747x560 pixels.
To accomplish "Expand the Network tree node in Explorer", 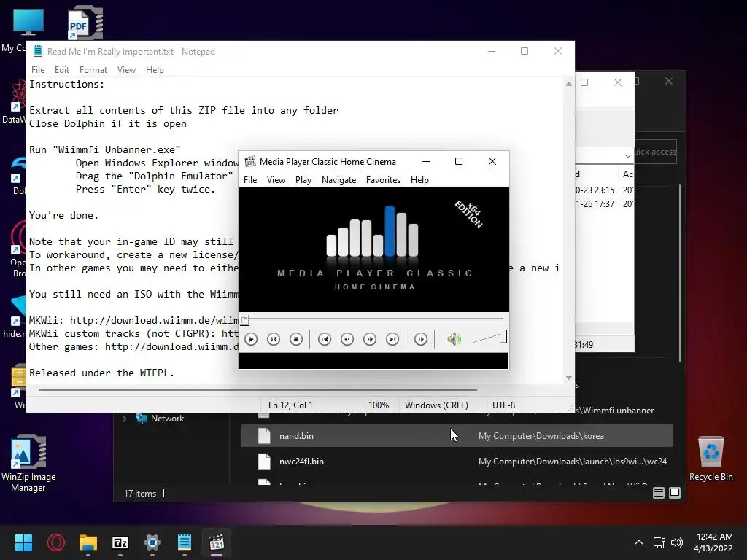I will coord(124,419).
